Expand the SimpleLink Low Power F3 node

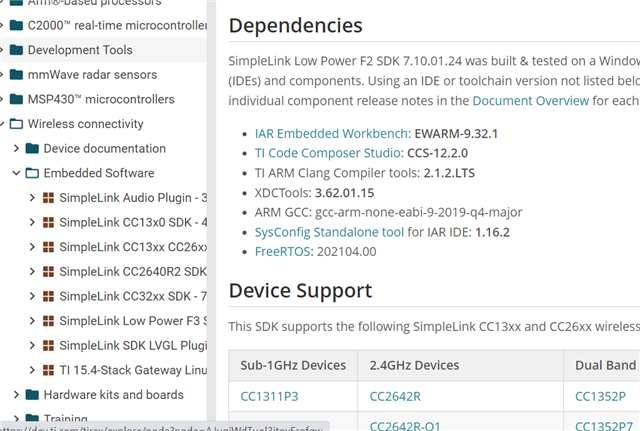(33, 321)
